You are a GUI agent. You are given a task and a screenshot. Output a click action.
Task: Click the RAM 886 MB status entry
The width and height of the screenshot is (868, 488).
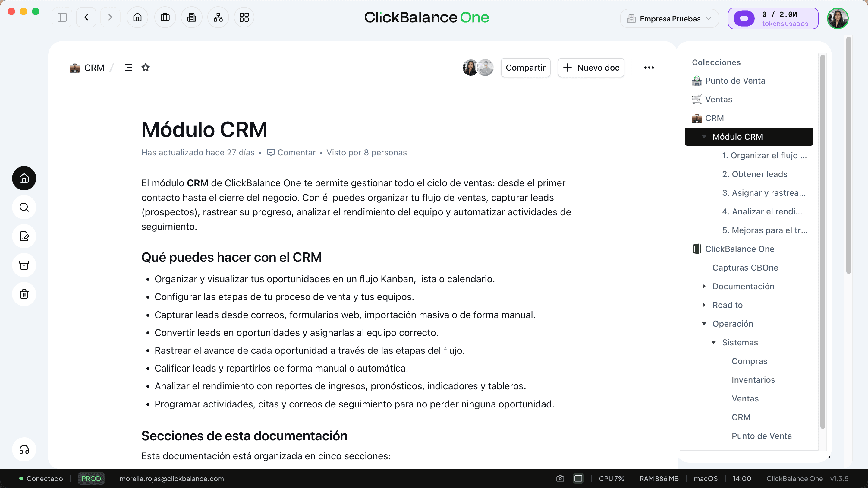pos(659,479)
